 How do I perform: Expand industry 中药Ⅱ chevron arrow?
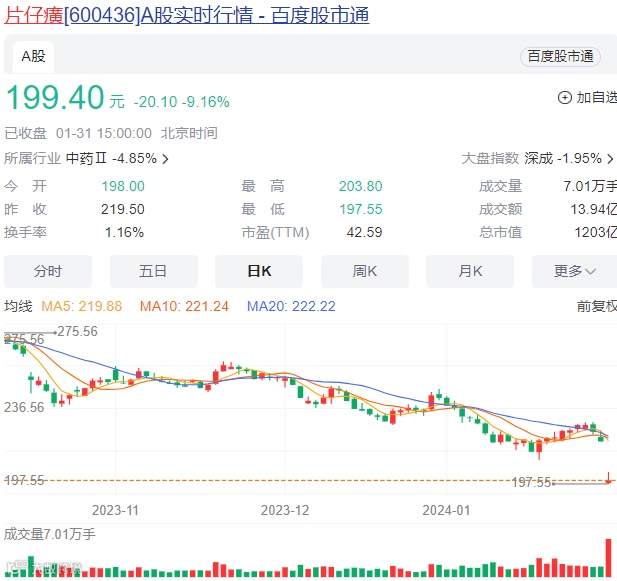[x=165, y=159]
